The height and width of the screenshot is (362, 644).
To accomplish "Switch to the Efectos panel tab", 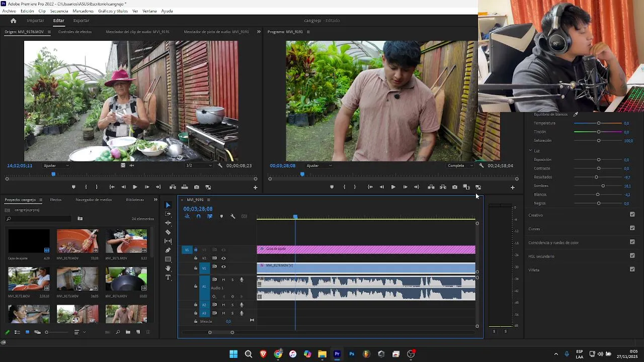I will [56, 200].
